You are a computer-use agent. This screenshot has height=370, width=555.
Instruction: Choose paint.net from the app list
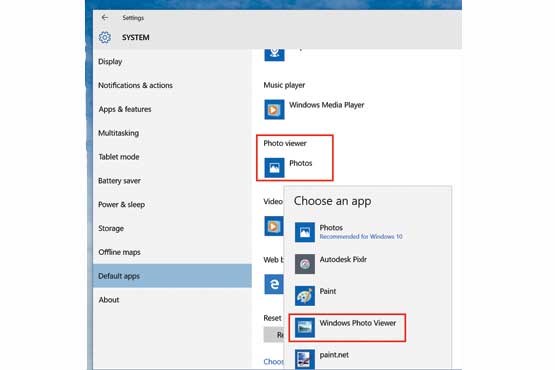tap(368, 358)
